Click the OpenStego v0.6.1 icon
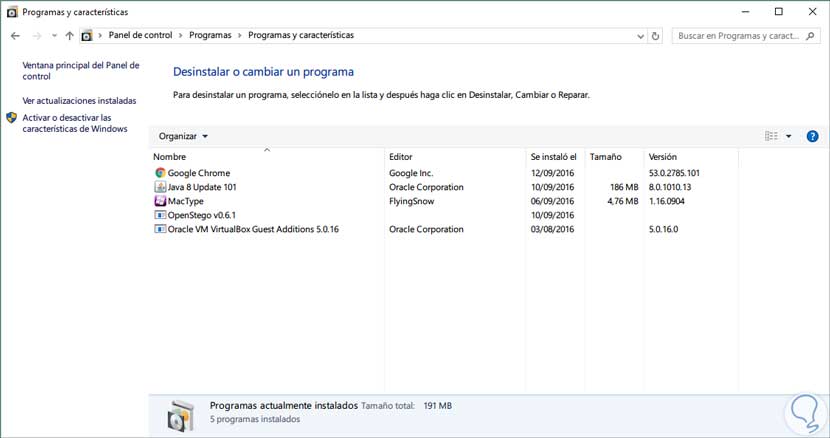Viewport: 830px width, 438px height. point(160,215)
